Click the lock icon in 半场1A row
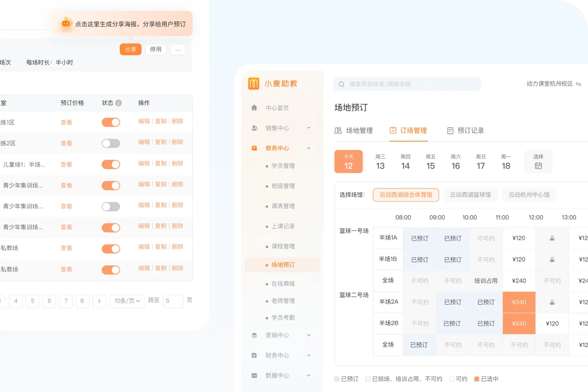The width and height of the screenshot is (588, 392). point(552,238)
